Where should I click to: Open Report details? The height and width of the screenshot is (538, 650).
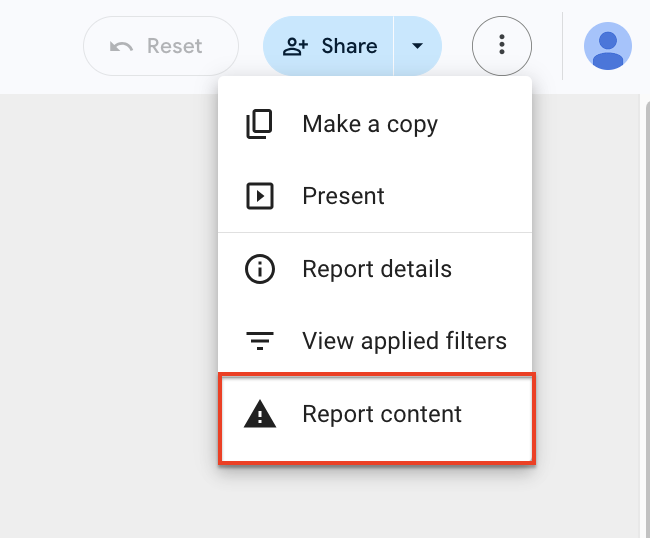pos(375,269)
